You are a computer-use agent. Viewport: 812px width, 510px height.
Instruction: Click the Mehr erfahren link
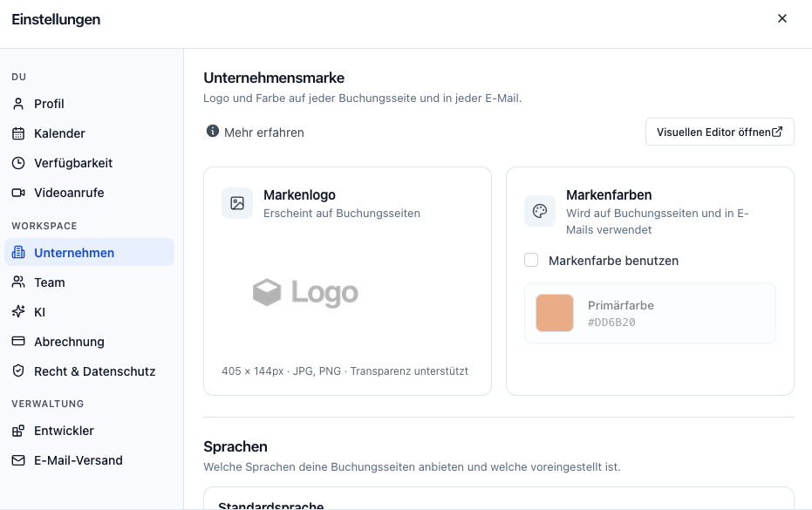[264, 133]
